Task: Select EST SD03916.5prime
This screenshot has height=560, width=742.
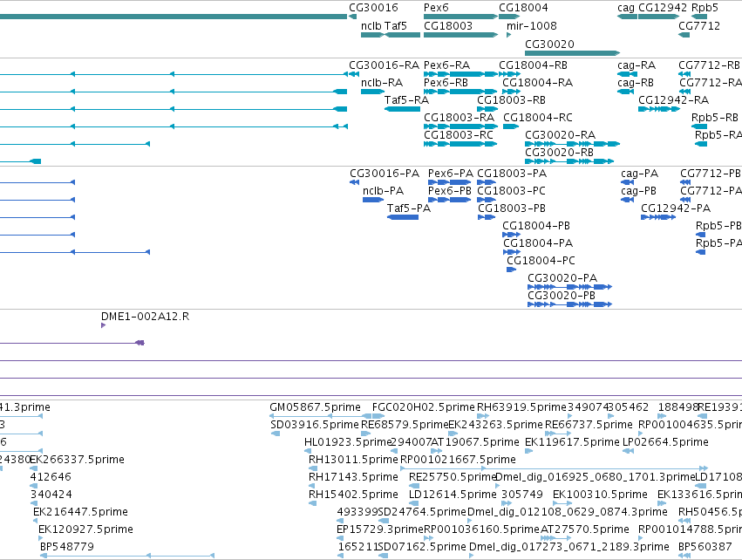Action: [x=315, y=425]
